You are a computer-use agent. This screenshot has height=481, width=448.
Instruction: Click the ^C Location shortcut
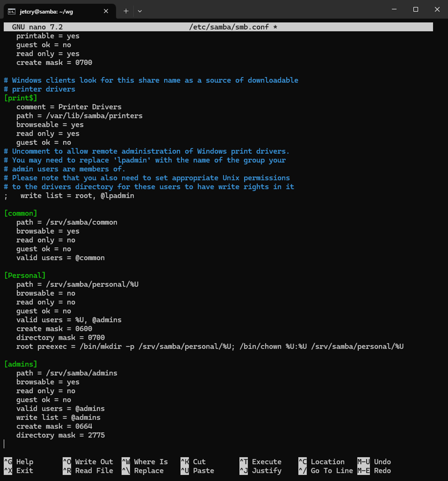[x=322, y=462]
